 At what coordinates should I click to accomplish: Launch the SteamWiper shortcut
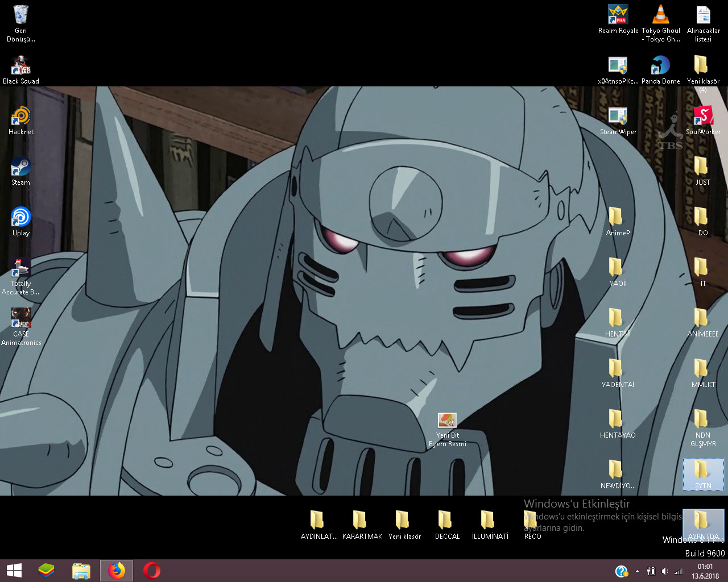coord(618,120)
